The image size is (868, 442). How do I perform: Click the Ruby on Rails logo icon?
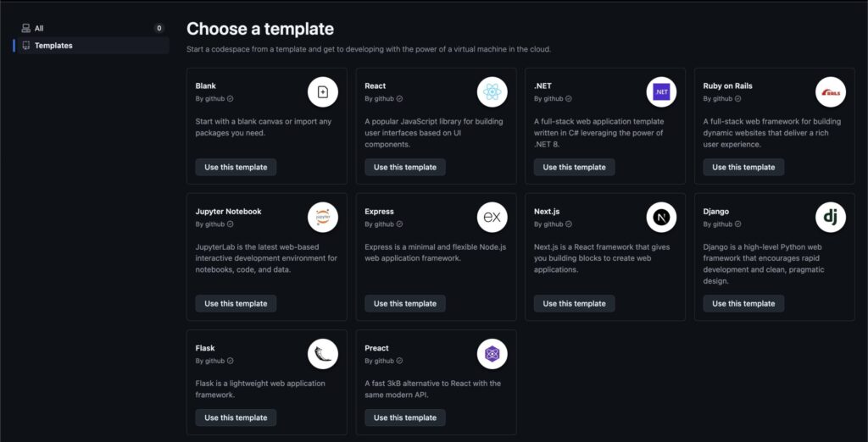831,91
